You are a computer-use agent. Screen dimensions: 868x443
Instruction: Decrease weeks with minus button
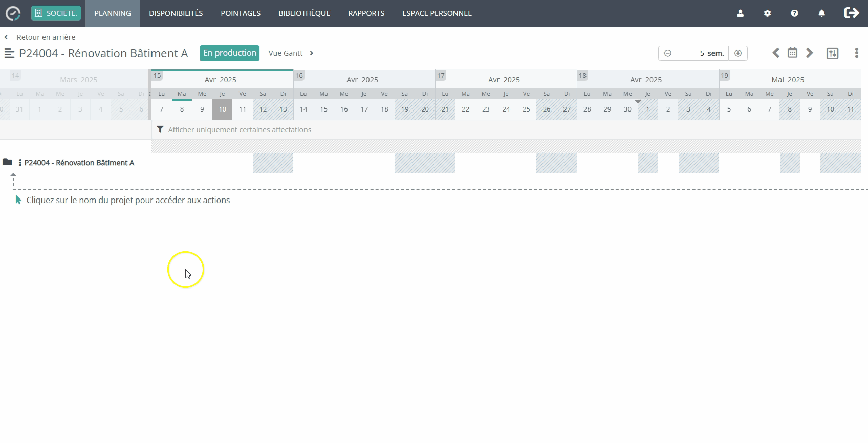tap(668, 53)
